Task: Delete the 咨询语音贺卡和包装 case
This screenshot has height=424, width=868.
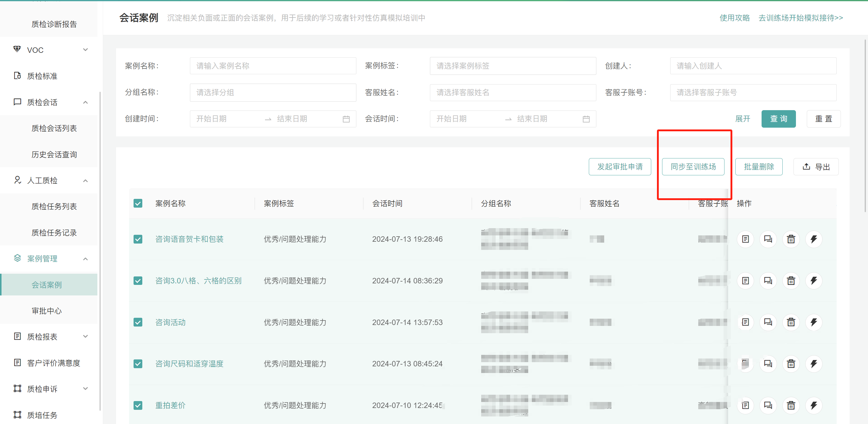Action: click(x=791, y=239)
